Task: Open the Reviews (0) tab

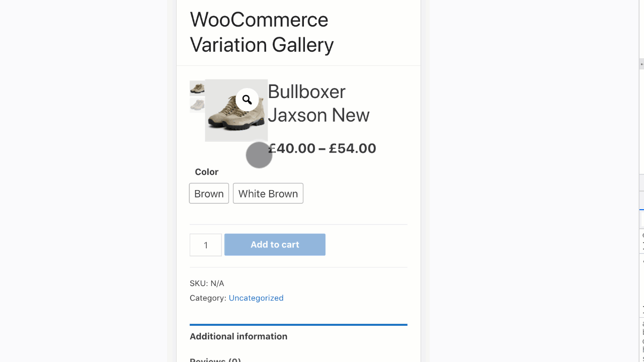Action: tap(215, 359)
